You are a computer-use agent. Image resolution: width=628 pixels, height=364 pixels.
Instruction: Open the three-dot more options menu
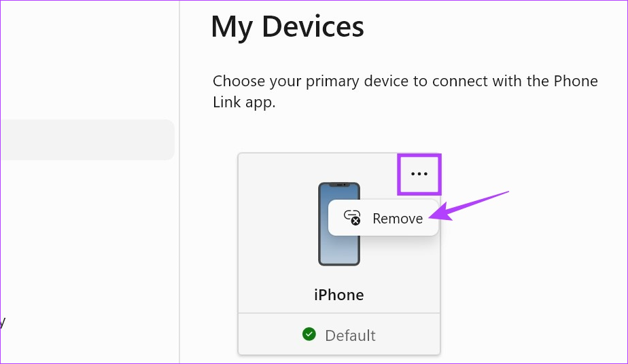click(x=419, y=174)
